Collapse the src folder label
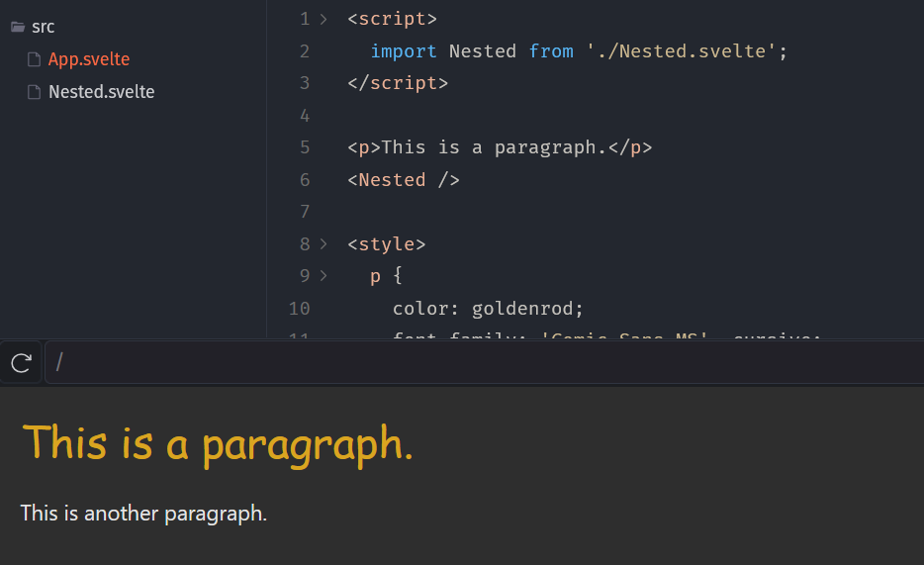The width and height of the screenshot is (924, 565). (x=44, y=27)
